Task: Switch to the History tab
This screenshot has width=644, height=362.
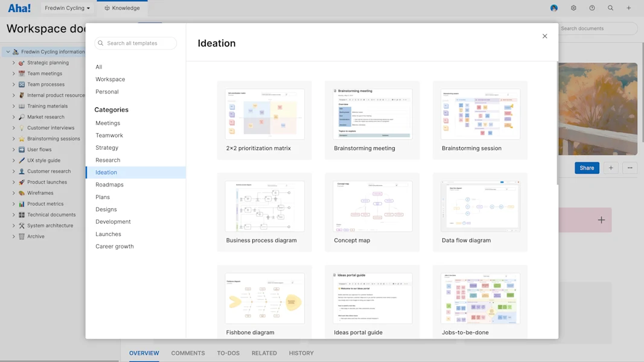Action: [301, 353]
